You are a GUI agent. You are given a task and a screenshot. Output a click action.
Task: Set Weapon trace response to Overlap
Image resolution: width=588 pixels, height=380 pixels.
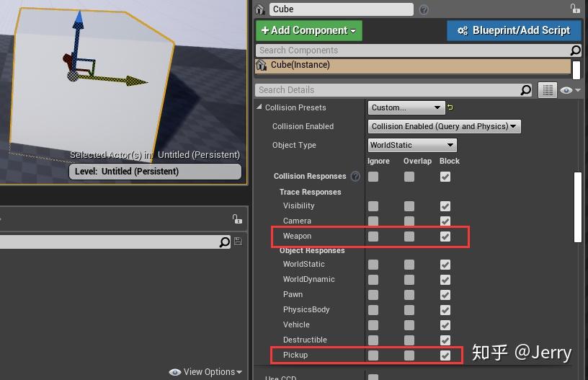409,237
